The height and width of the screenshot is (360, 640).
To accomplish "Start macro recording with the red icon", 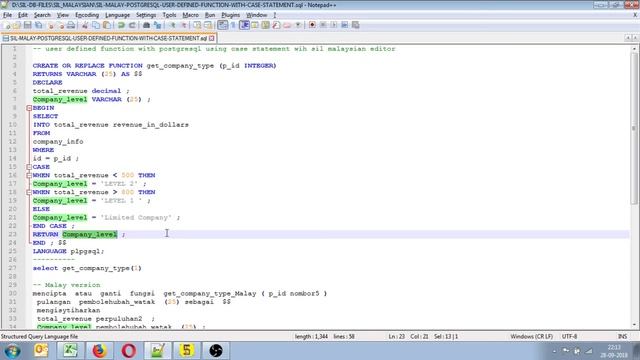I will coord(312,25).
